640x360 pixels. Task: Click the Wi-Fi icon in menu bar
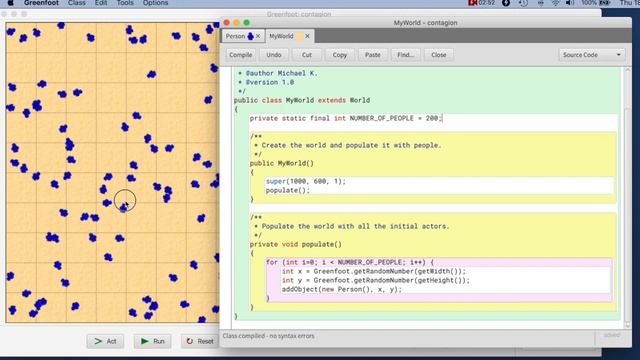tap(556, 3)
